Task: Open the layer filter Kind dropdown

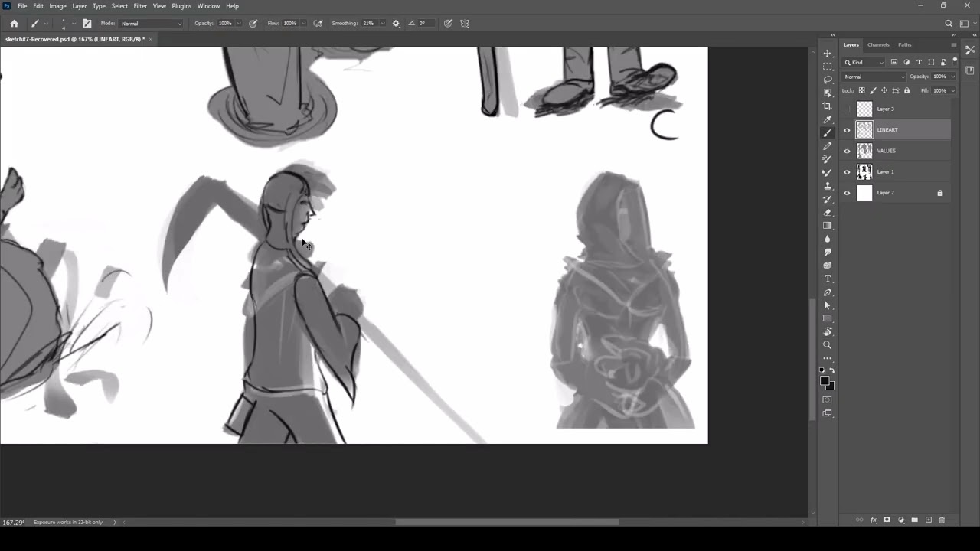Action: click(x=864, y=62)
